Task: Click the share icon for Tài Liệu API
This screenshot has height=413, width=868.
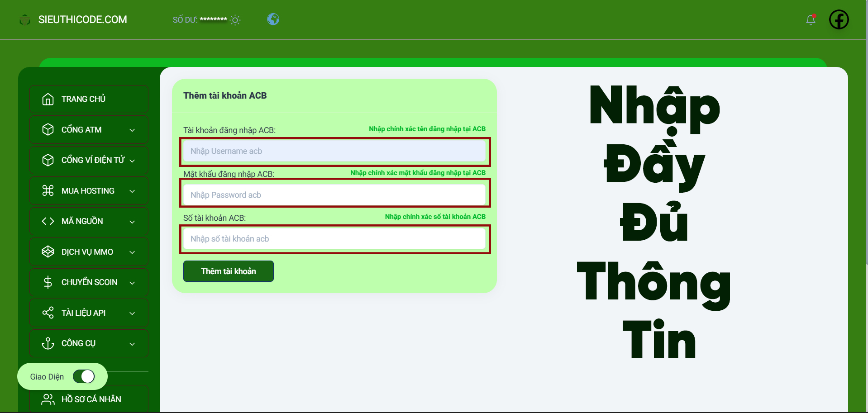Action: [x=48, y=313]
